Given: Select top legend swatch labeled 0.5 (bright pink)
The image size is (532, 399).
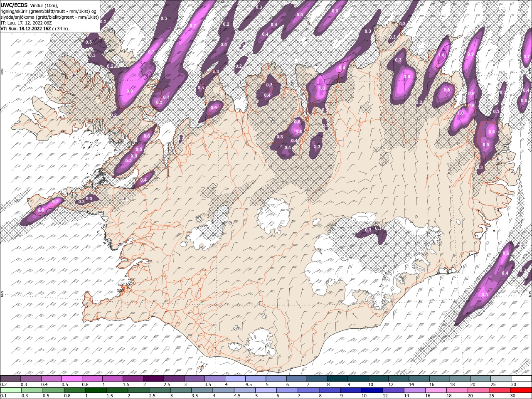Looking at the screenshot, I should (71, 379).
